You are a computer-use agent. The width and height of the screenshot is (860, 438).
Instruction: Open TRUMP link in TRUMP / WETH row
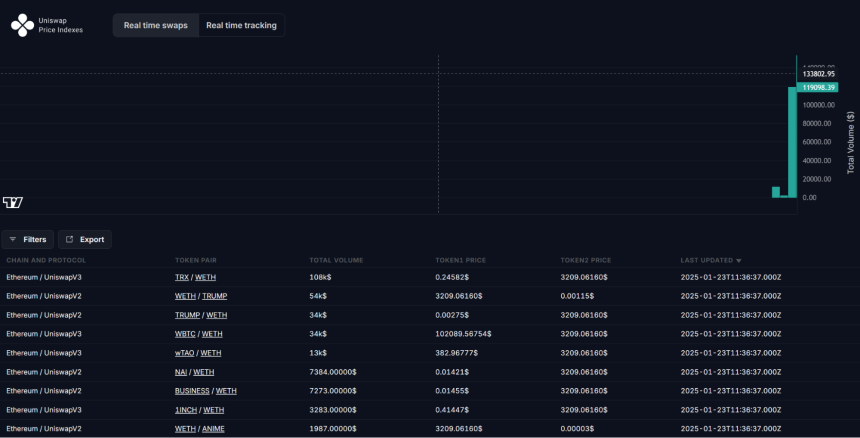[x=187, y=315]
